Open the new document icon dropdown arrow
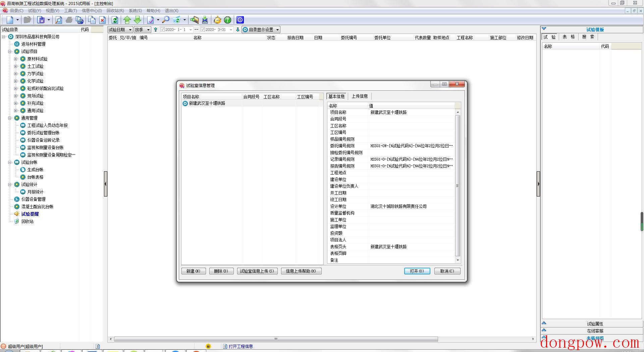The height and width of the screenshot is (352, 644). [x=17, y=20]
